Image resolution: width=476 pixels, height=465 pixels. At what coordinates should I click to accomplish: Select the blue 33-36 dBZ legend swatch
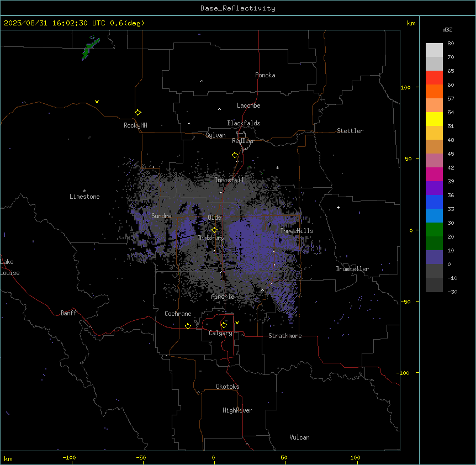coord(434,202)
